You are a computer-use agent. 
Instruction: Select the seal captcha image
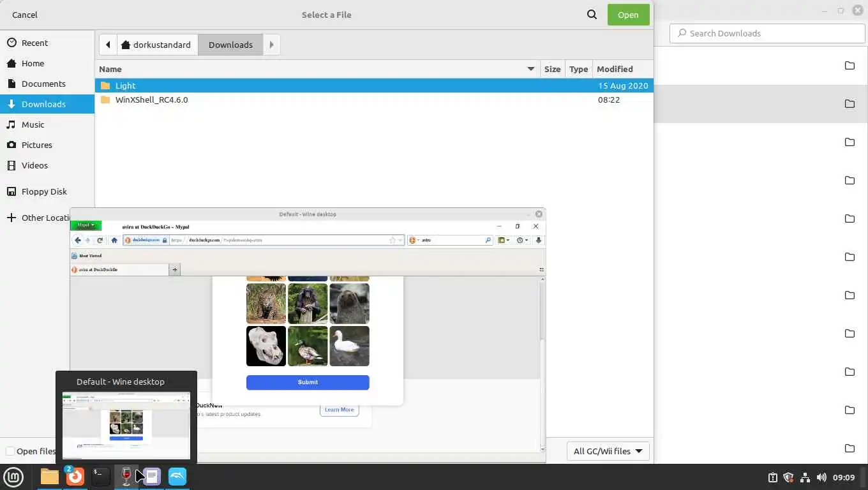(349, 304)
